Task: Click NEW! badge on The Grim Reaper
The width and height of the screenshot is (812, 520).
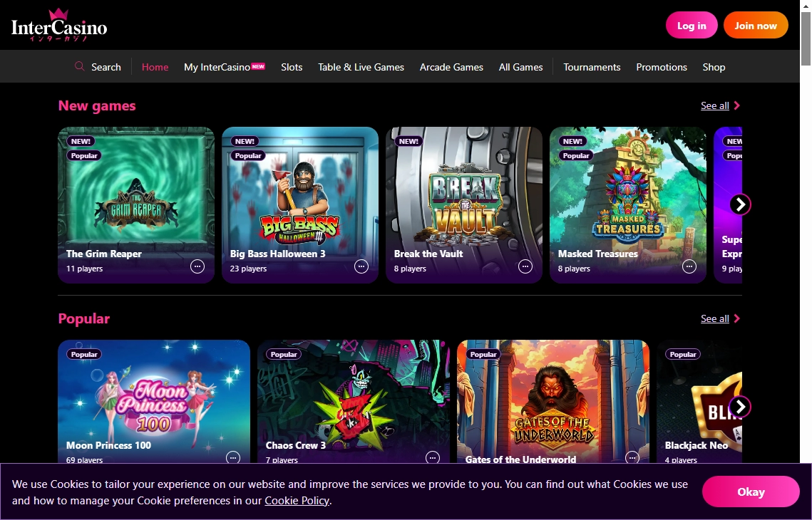Action: point(81,141)
